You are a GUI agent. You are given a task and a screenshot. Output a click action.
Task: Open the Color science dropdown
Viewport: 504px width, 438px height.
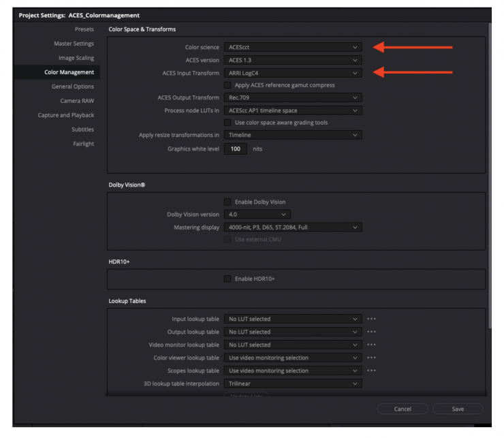tap(293, 47)
